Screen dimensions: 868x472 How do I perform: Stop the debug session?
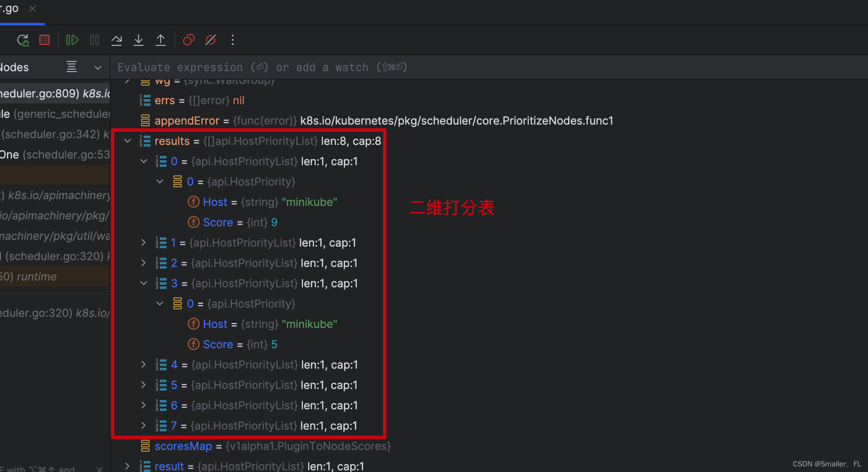coord(45,40)
